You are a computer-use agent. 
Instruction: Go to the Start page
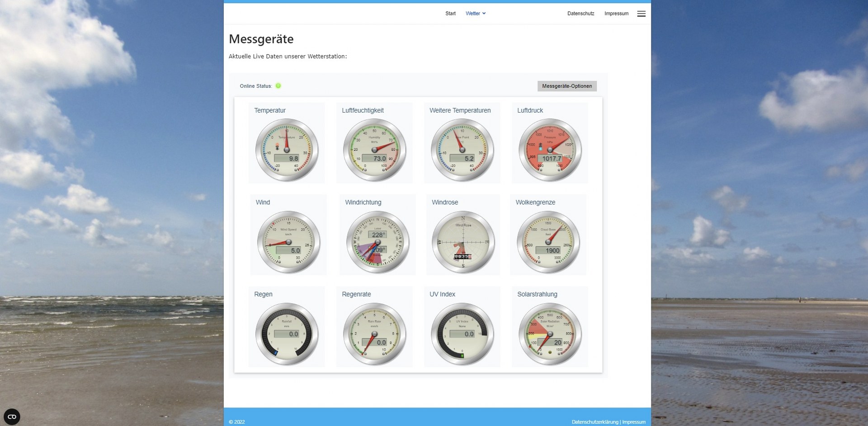pyautogui.click(x=450, y=14)
